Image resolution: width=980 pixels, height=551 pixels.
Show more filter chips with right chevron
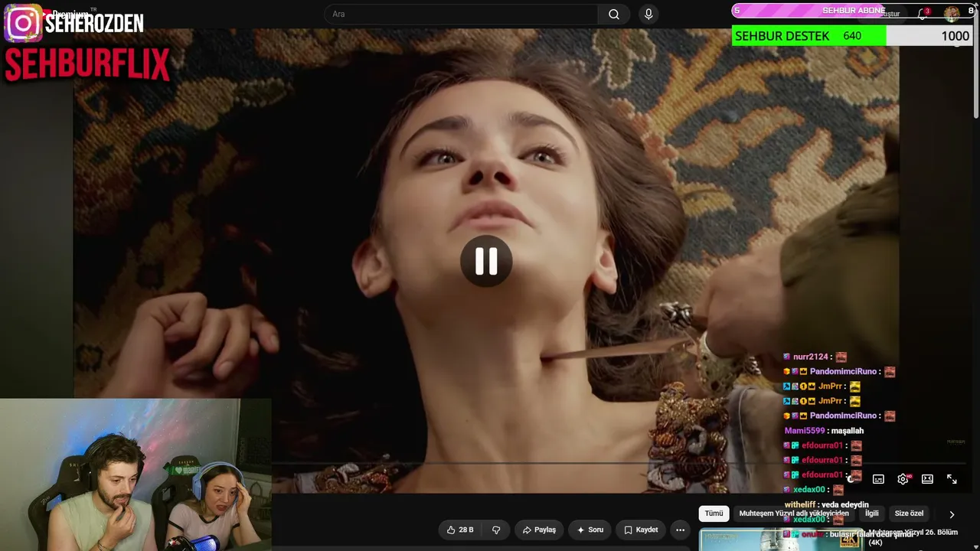pyautogui.click(x=952, y=514)
